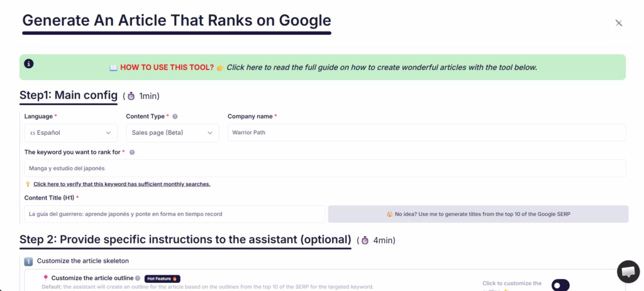Click the Company name field with Warrior Path
The height and width of the screenshot is (291, 644).
[427, 133]
